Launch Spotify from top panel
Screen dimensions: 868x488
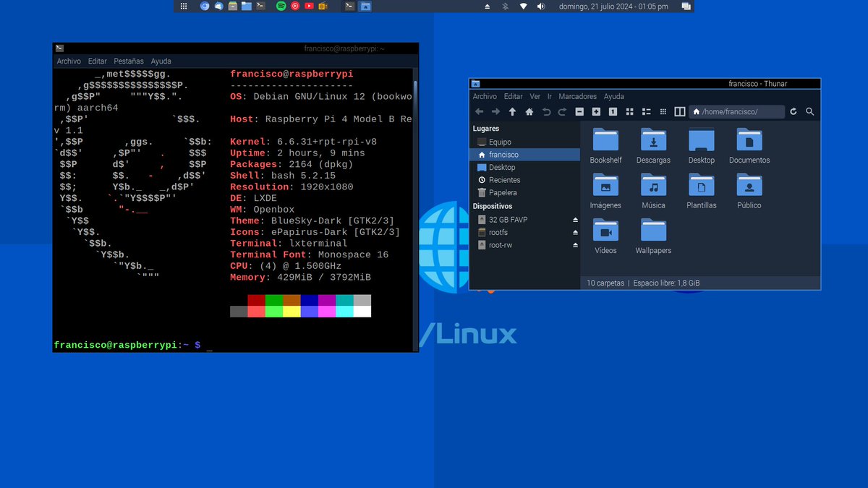tap(281, 6)
